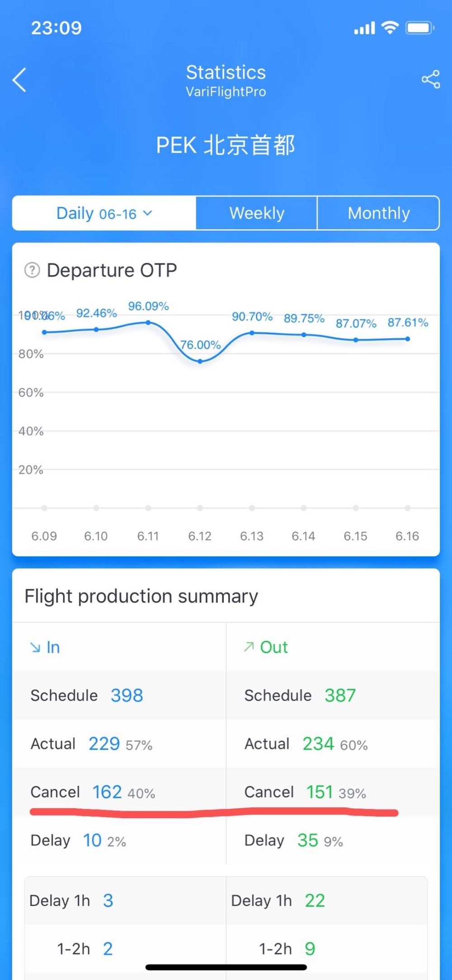Viewport: 452px width, 980px height.
Task: Select the 6.11 data point at 96.09%
Action: click(148, 322)
